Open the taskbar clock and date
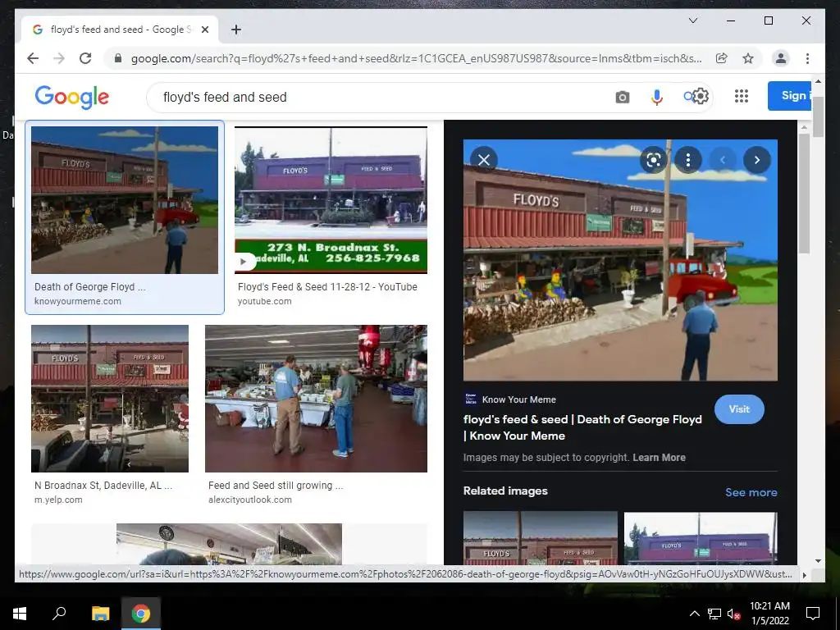The width and height of the screenshot is (840, 630). (x=769, y=614)
